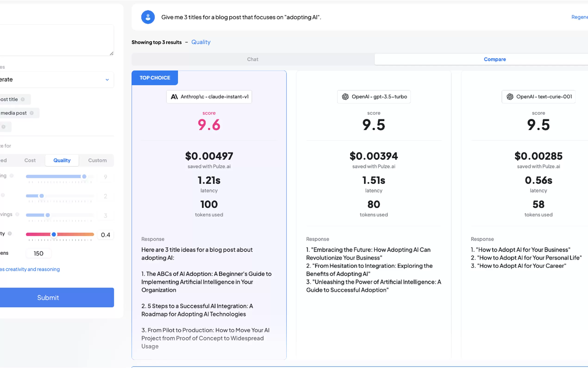Select the Cost optimization option
588x368 pixels.
pyautogui.click(x=30, y=160)
